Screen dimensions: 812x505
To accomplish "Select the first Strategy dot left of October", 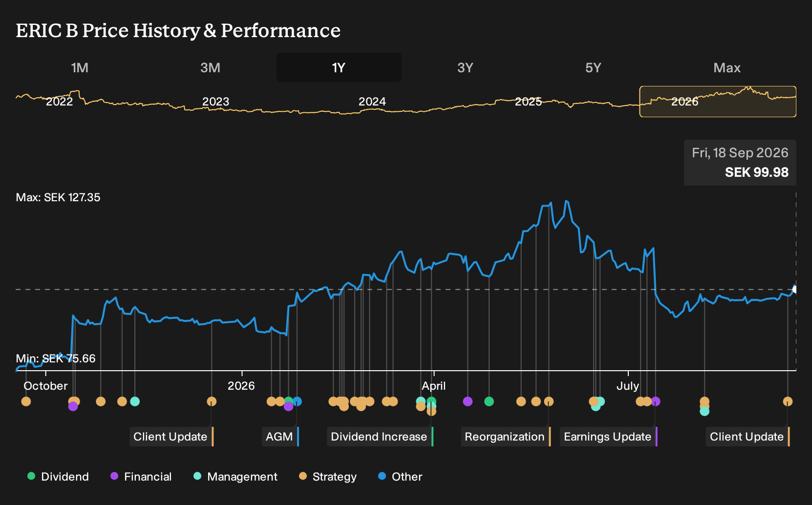I will click(x=26, y=401).
